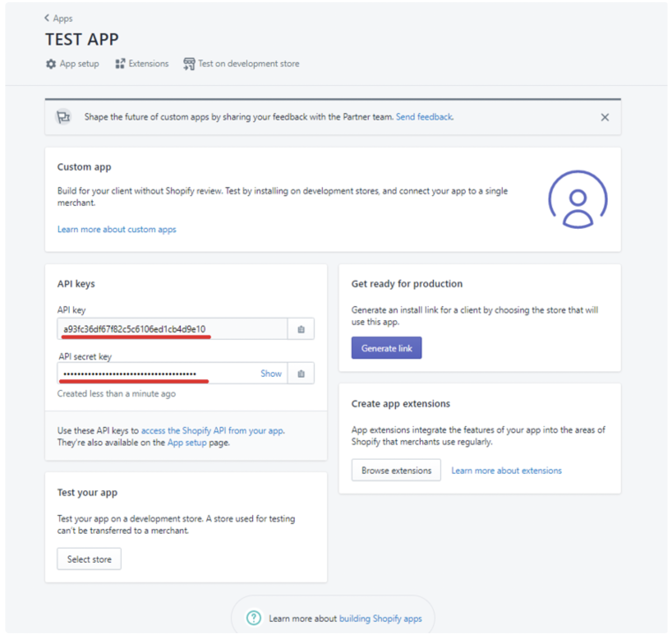Click the custom app user avatar illustration
This screenshot has width=672, height=638.
click(577, 200)
